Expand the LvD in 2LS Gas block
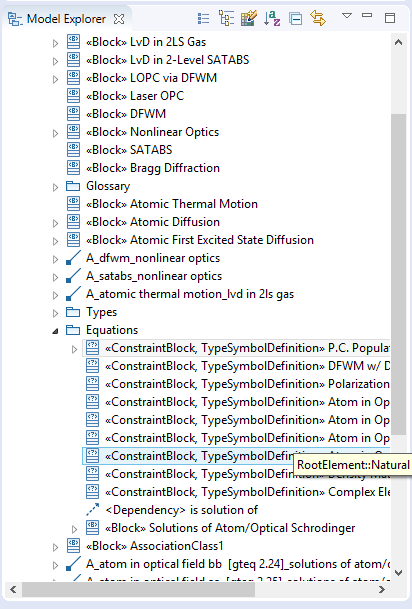 click(56, 43)
